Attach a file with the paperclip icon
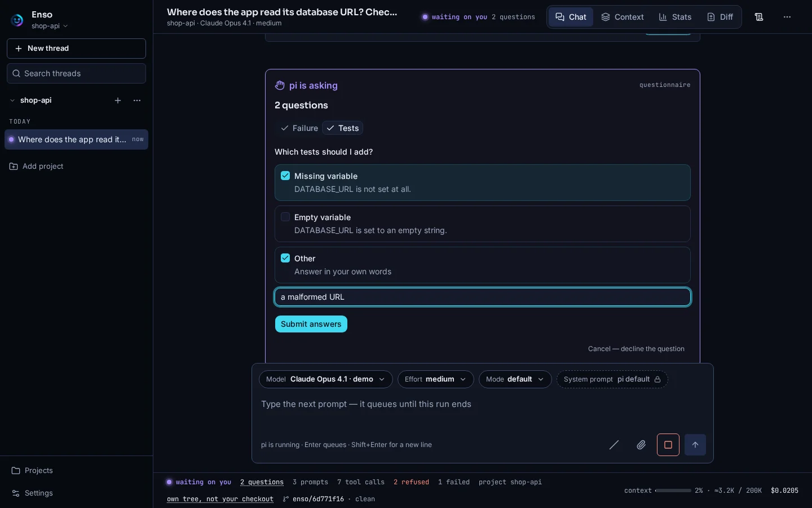The height and width of the screenshot is (508, 812). tap(641, 445)
